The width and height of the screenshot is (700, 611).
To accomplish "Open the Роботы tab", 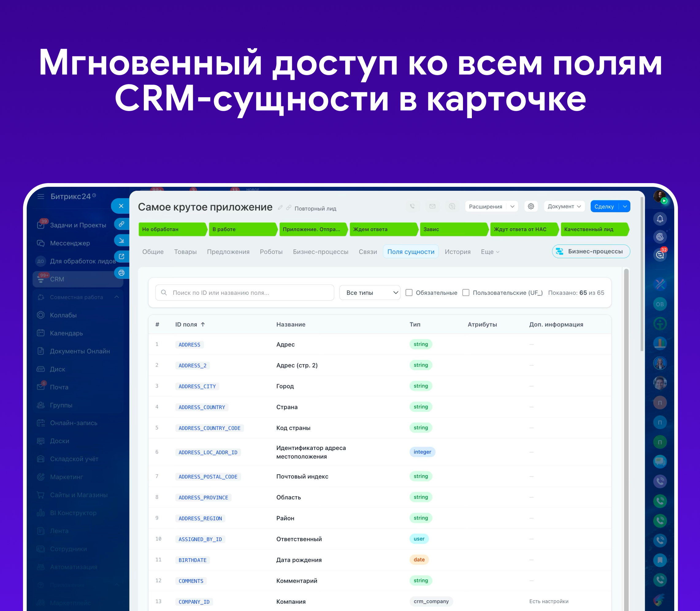I will 271,252.
